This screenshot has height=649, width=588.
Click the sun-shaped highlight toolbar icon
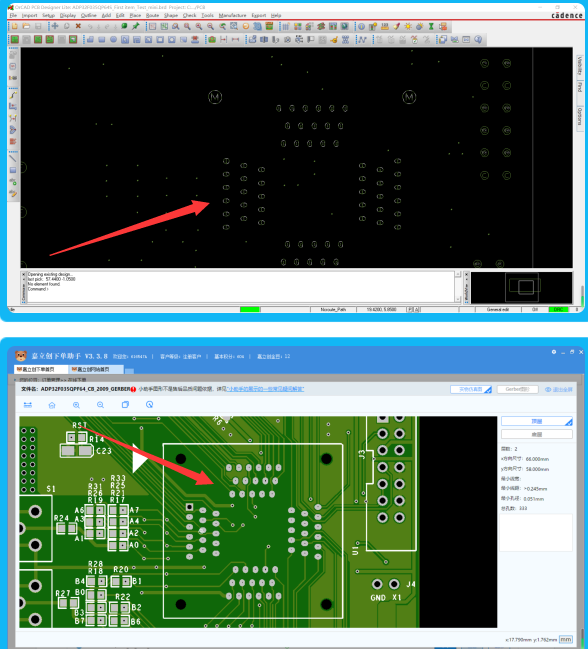pos(408,26)
